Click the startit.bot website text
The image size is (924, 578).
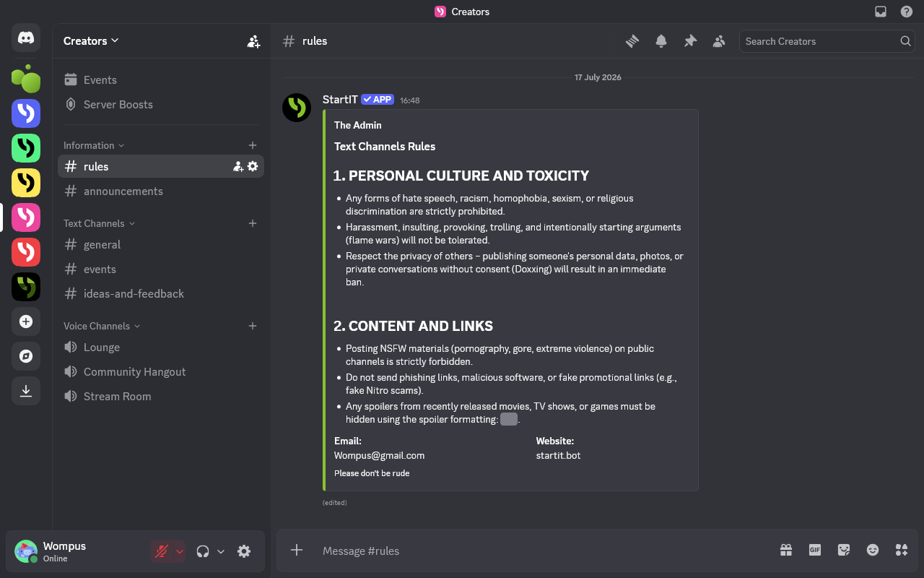(558, 456)
